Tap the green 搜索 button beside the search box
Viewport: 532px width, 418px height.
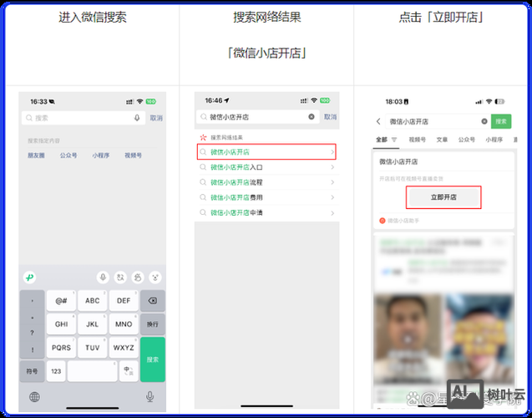click(501, 121)
